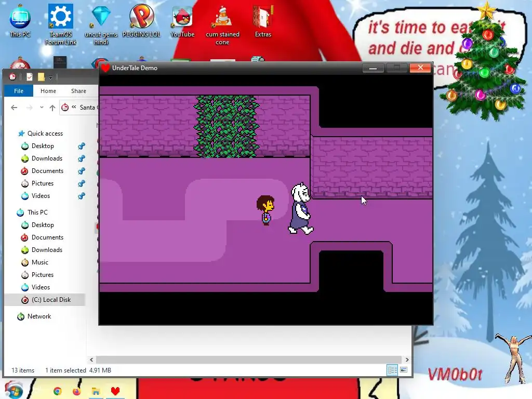Click the pin icon beside Quick access Documents
This screenshot has height=399, width=532.
click(82, 171)
